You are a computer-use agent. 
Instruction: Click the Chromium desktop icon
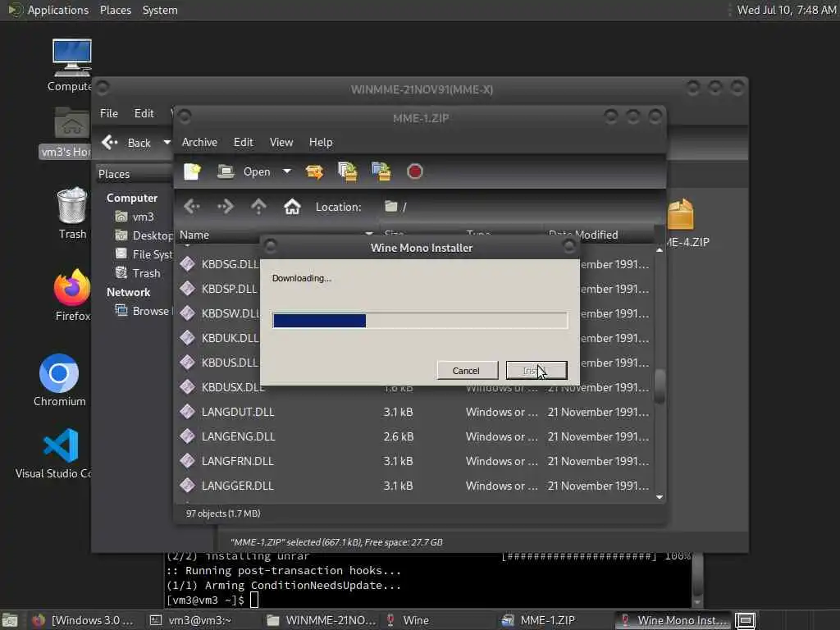(59, 373)
